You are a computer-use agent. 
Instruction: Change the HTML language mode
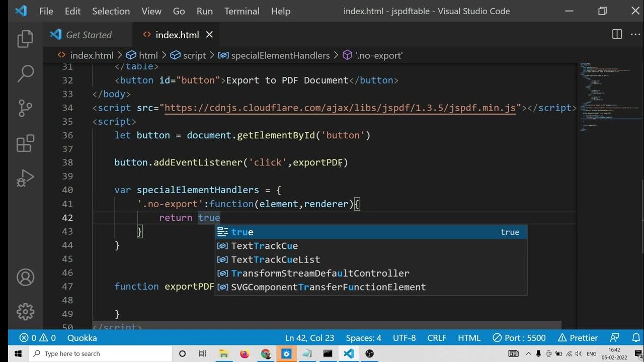click(469, 338)
